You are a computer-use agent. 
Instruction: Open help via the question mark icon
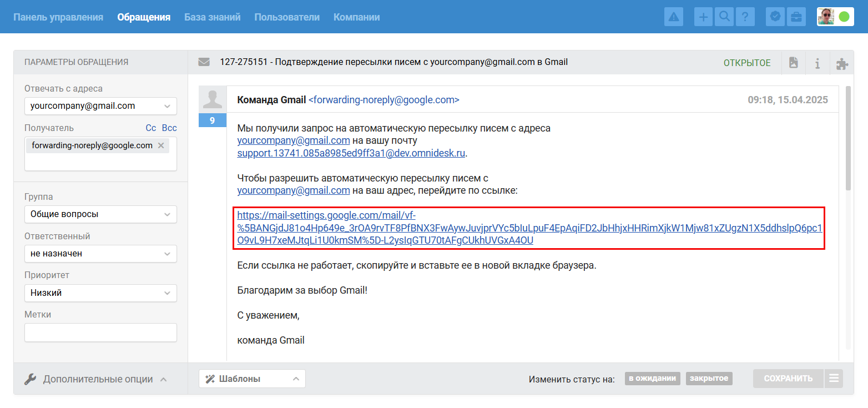745,17
